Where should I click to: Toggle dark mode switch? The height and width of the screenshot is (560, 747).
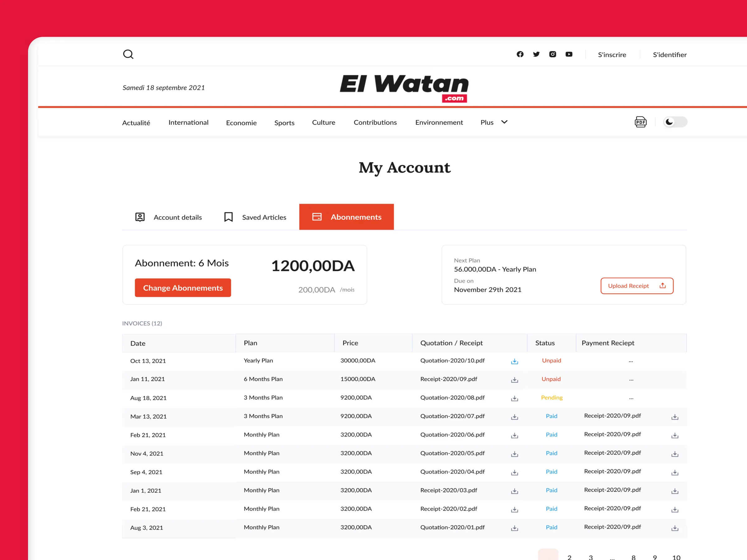tap(675, 122)
